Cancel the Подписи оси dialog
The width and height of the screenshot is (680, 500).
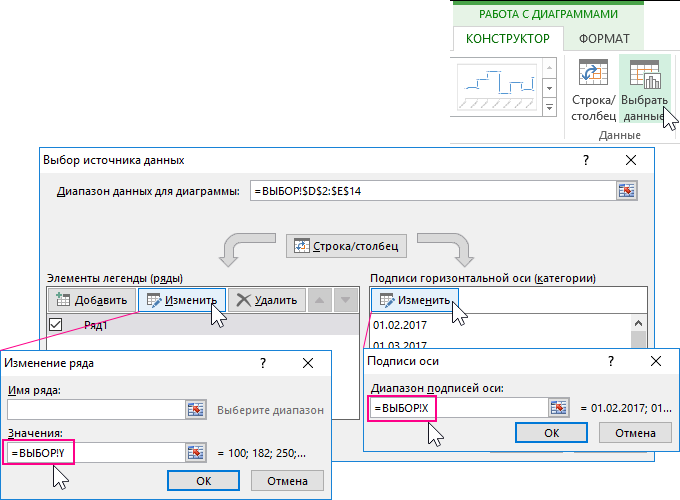pos(635,432)
